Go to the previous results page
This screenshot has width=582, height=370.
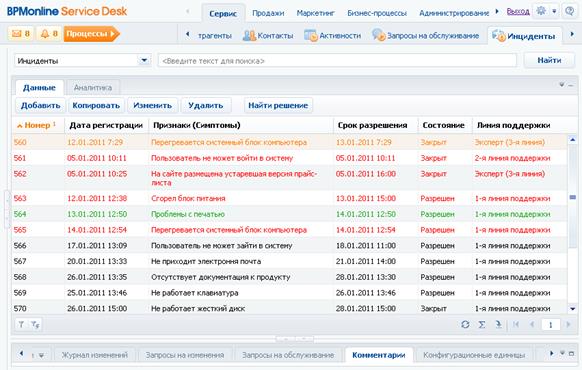[x=532, y=325]
